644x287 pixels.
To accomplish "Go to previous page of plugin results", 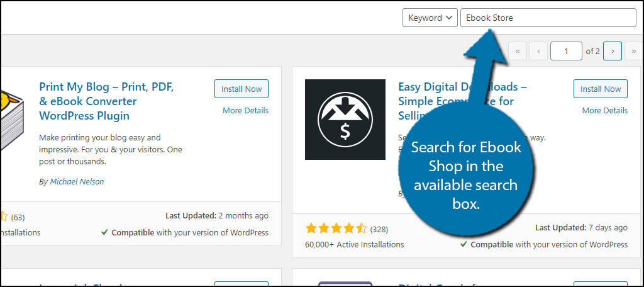I will point(538,52).
